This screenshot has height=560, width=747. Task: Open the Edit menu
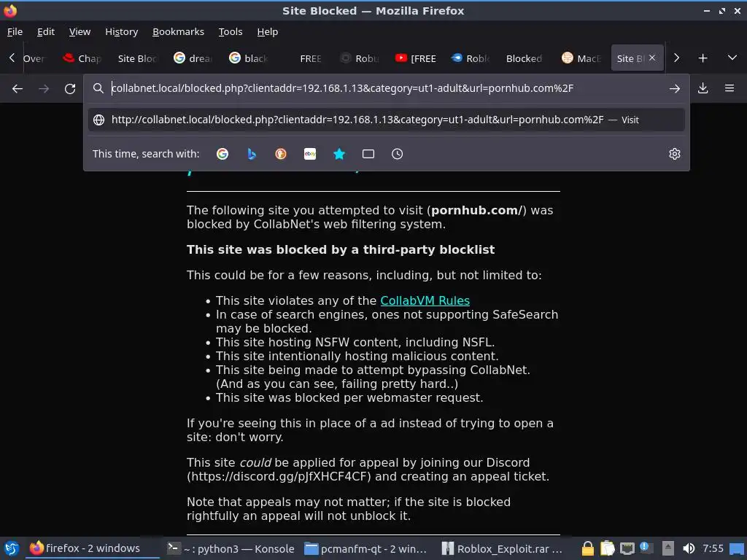(46, 32)
